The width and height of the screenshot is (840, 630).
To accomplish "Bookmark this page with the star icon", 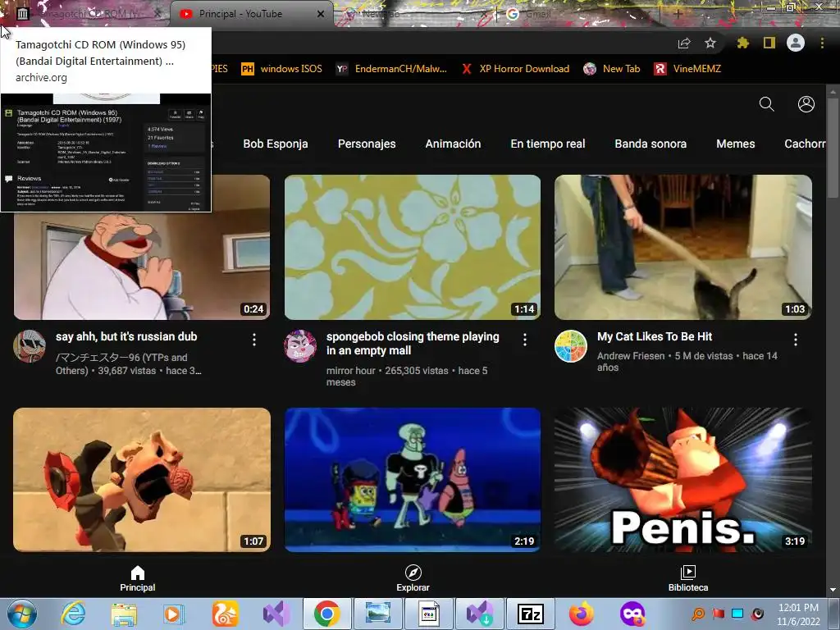I will point(710,43).
